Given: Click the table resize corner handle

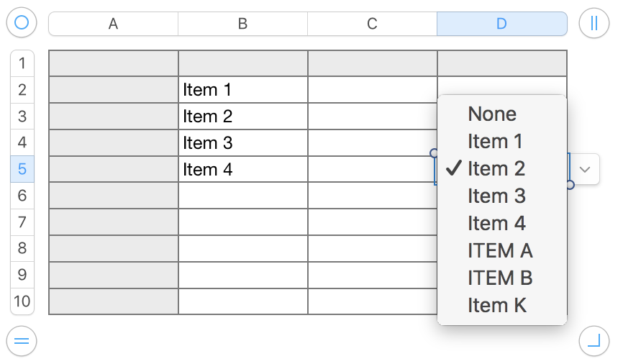Looking at the screenshot, I should 594,341.
